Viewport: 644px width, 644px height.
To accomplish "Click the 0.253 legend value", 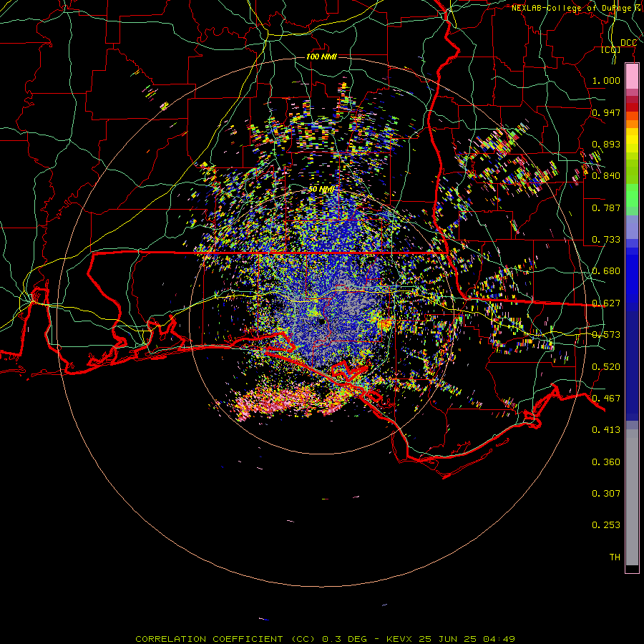I will click(606, 525).
